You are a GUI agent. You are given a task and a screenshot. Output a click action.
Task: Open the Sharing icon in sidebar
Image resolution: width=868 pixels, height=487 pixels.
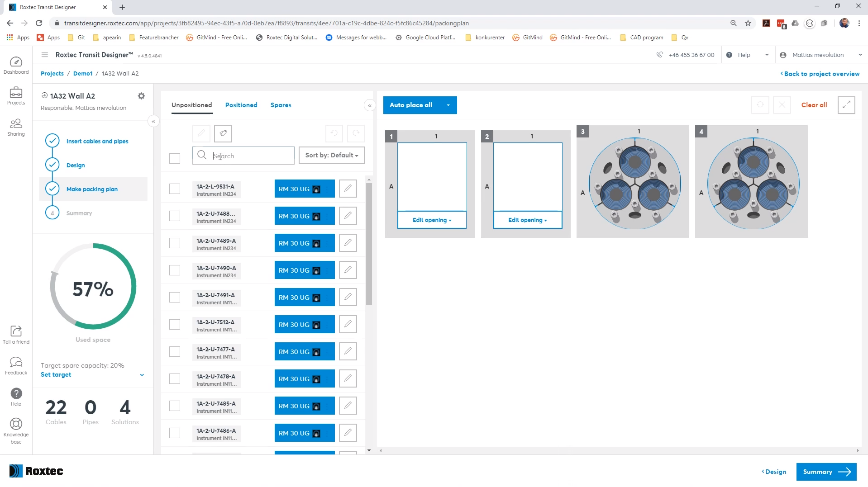(16, 127)
